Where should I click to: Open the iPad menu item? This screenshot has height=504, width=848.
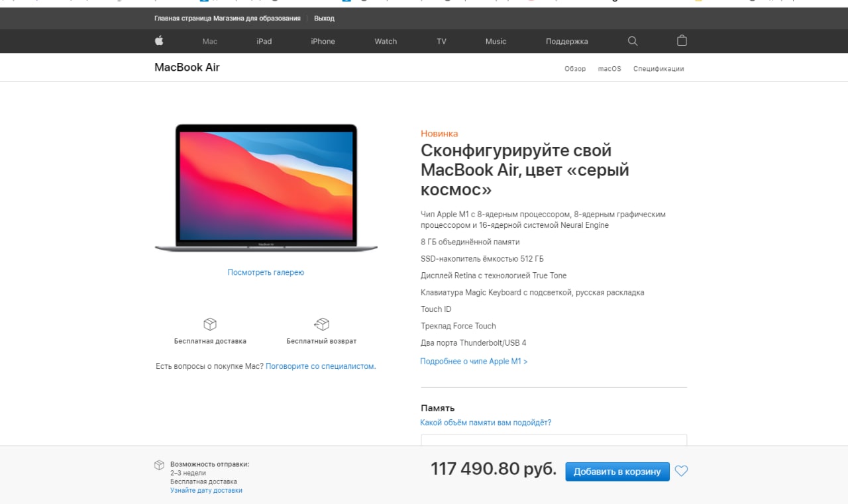click(x=264, y=41)
